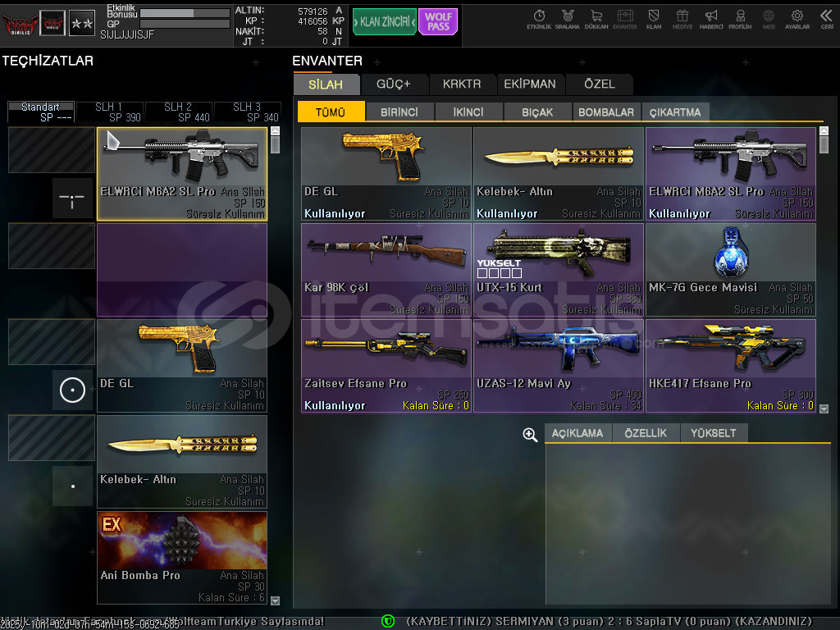Select UTX-15 Kurt weapon thumbnail
This screenshot has height=630, width=840.
[x=558, y=269]
